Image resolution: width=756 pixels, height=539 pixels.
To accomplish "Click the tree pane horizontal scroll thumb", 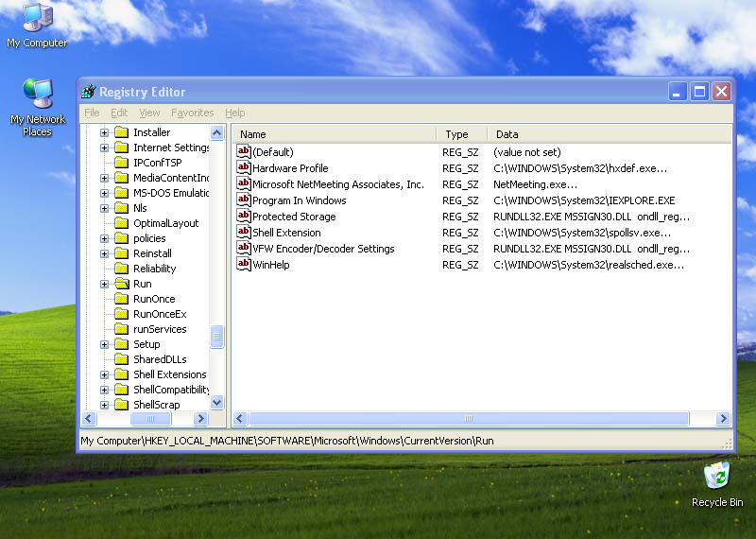I will [x=150, y=418].
